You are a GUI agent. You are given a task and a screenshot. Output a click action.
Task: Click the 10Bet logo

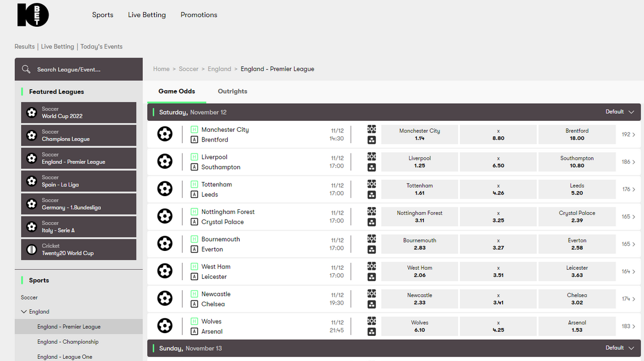coord(33,15)
